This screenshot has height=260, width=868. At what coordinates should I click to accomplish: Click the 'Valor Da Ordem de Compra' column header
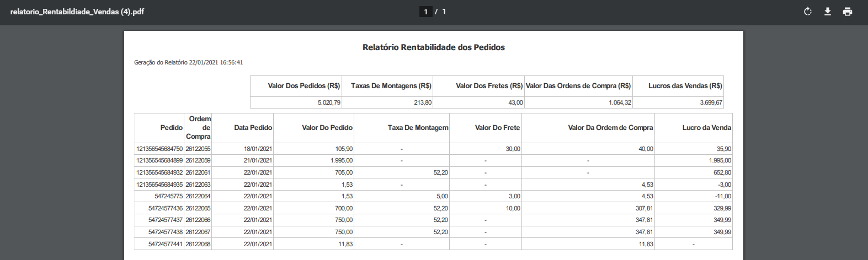pos(611,128)
